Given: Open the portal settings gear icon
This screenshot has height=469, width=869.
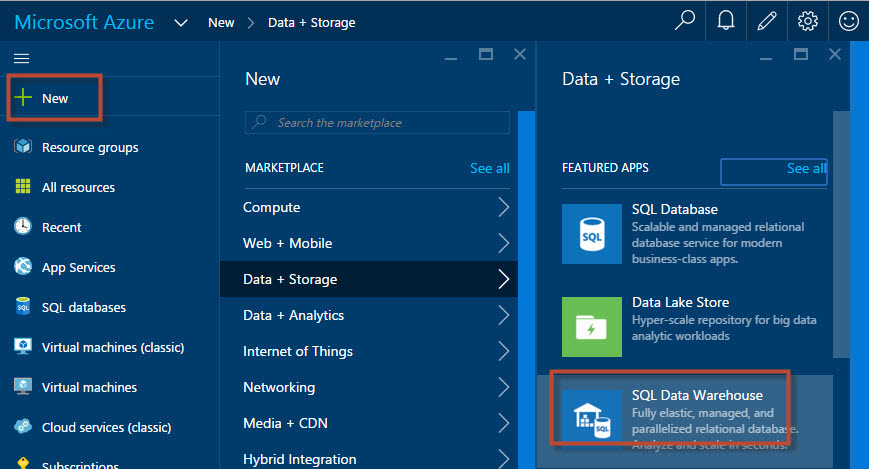Looking at the screenshot, I should point(808,21).
